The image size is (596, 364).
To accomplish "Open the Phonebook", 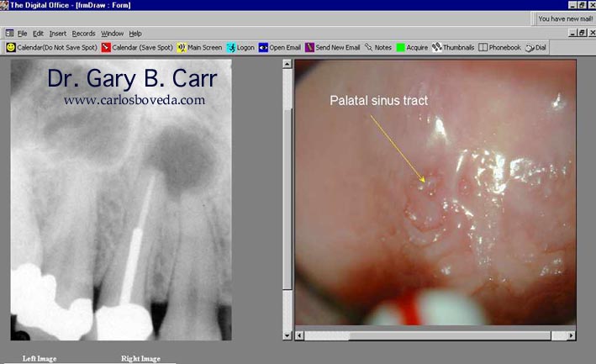I will (499, 48).
